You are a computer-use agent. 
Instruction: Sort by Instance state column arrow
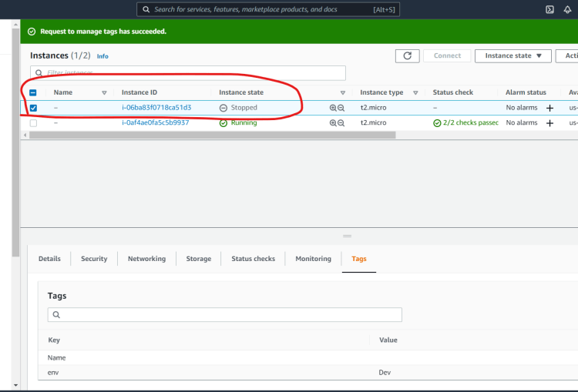[x=343, y=93]
